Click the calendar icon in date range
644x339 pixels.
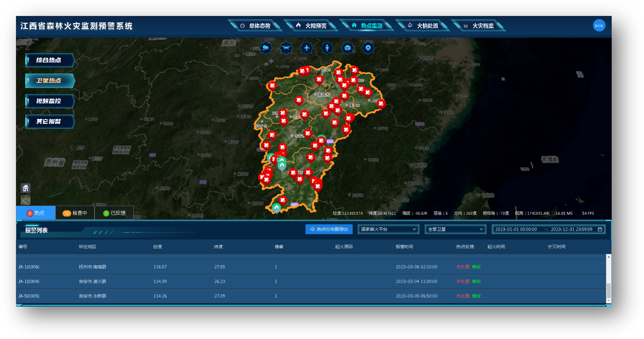[600, 229]
